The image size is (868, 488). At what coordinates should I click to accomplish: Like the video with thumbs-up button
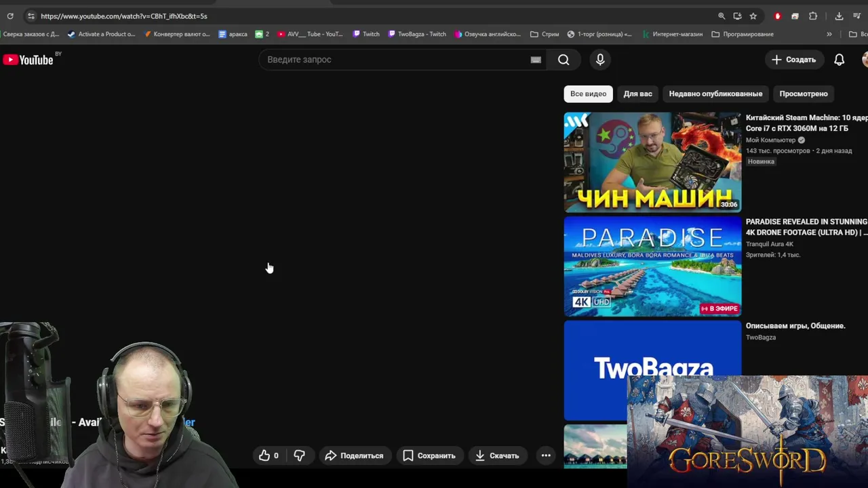(269, 455)
